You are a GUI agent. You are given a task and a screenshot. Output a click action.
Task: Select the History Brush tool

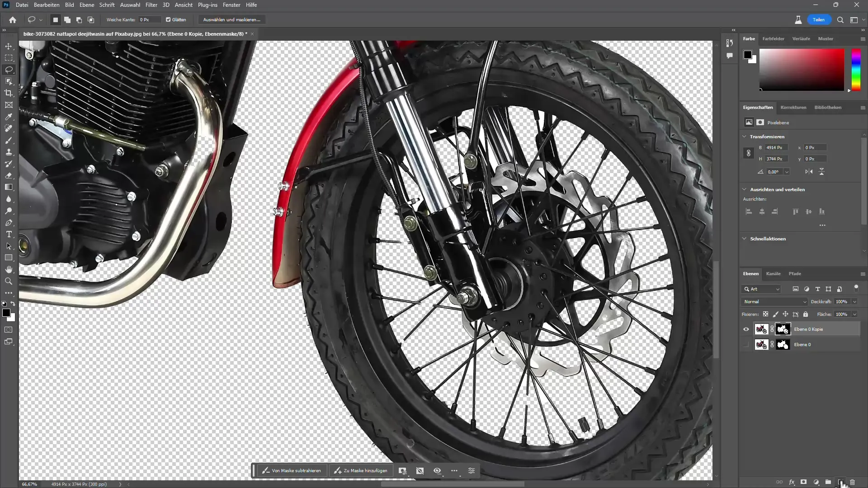click(9, 164)
